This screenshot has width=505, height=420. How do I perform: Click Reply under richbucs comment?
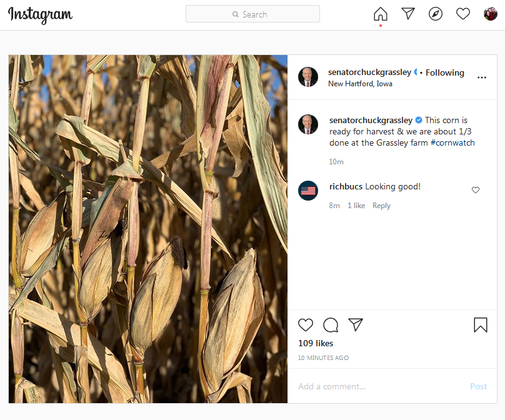click(381, 206)
